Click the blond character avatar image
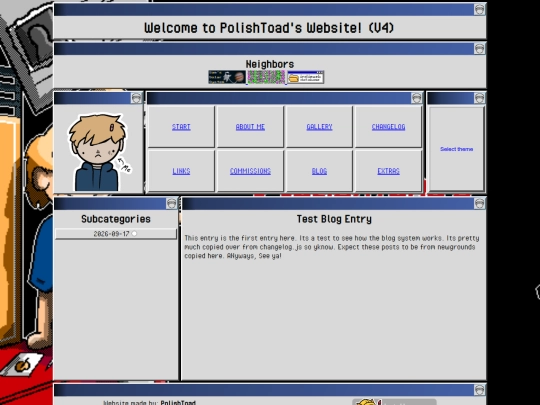The image size is (540, 405). pyautogui.click(x=98, y=152)
